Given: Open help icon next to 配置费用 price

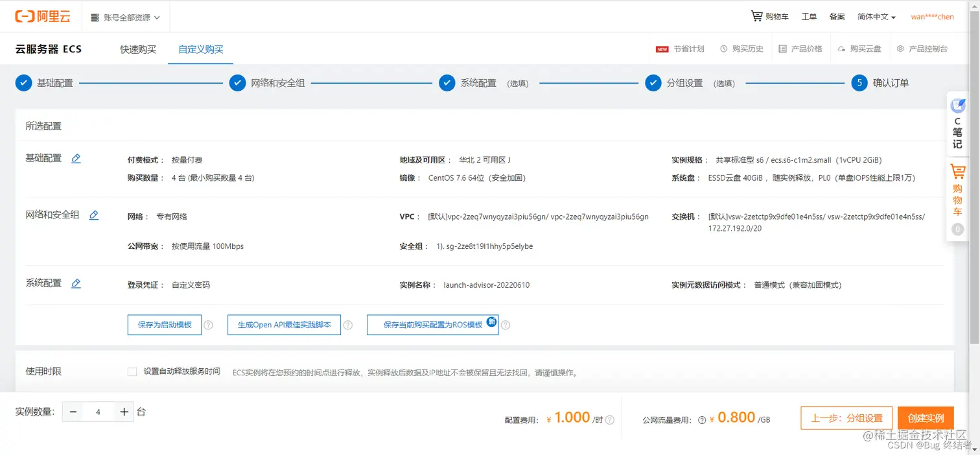Looking at the screenshot, I should [610, 420].
